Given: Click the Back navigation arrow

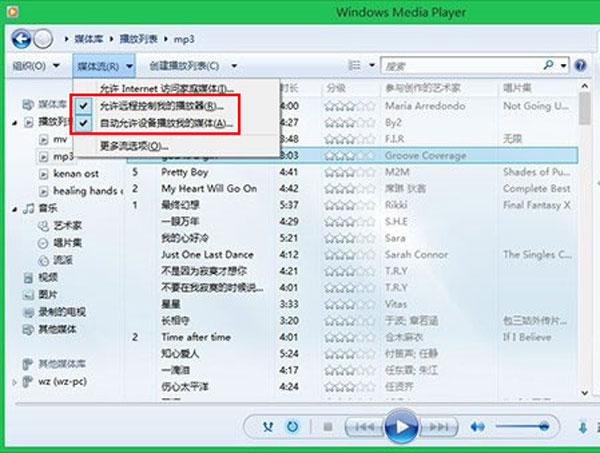Looking at the screenshot, I should tap(21, 39).
